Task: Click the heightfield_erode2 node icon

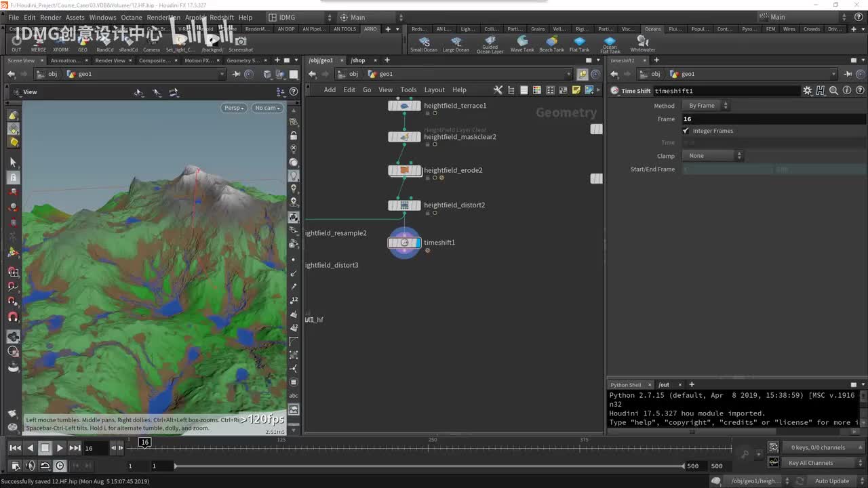Action: (404, 170)
